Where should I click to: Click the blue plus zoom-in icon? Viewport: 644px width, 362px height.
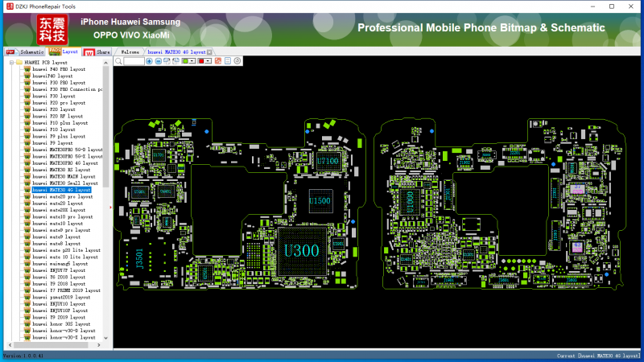149,61
